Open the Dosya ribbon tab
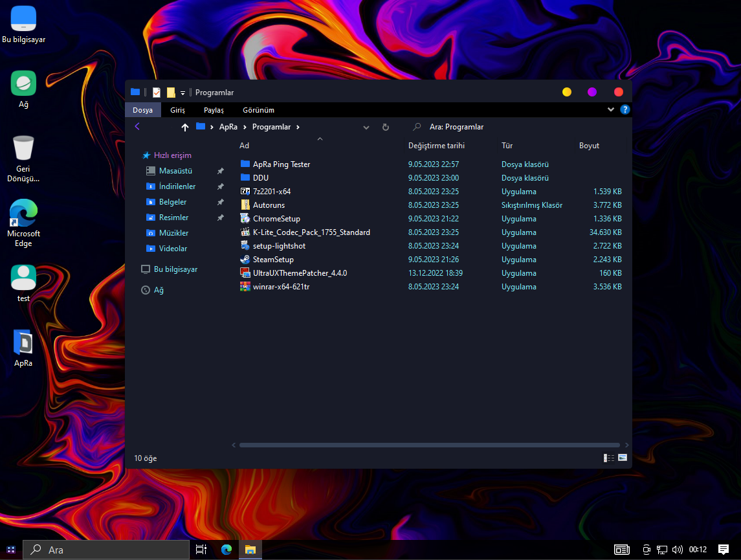The height and width of the screenshot is (560, 741). click(x=143, y=109)
